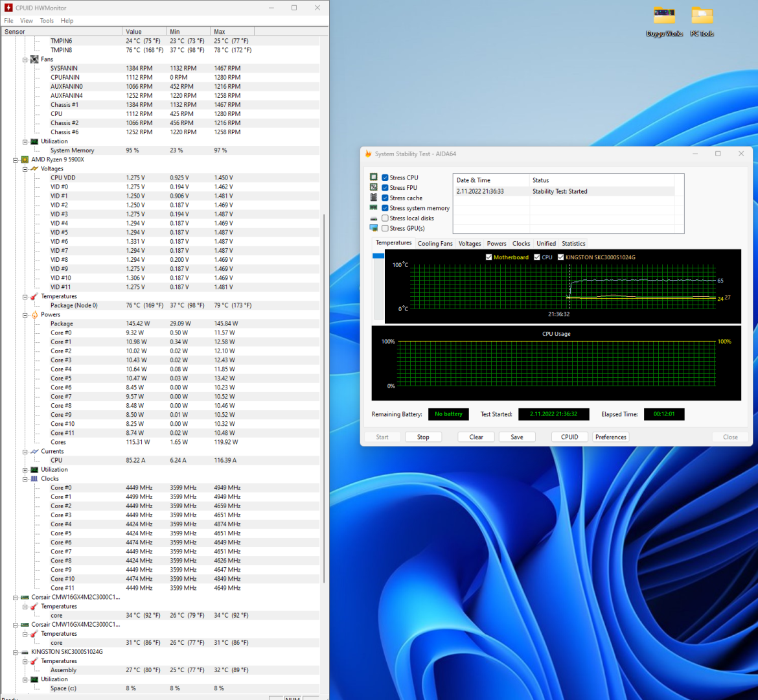Enable the Stress GPU(s) checkbox
The width and height of the screenshot is (758, 700).
pos(385,228)
